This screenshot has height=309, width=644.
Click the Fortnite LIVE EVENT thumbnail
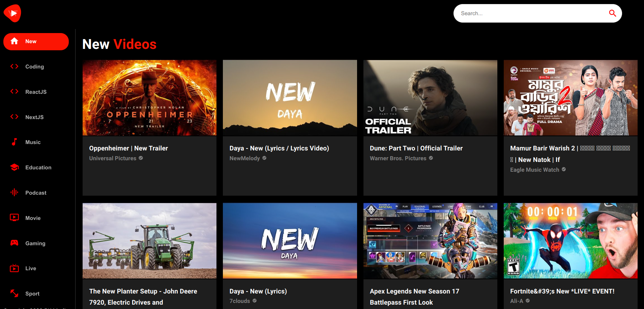(570, 241)
